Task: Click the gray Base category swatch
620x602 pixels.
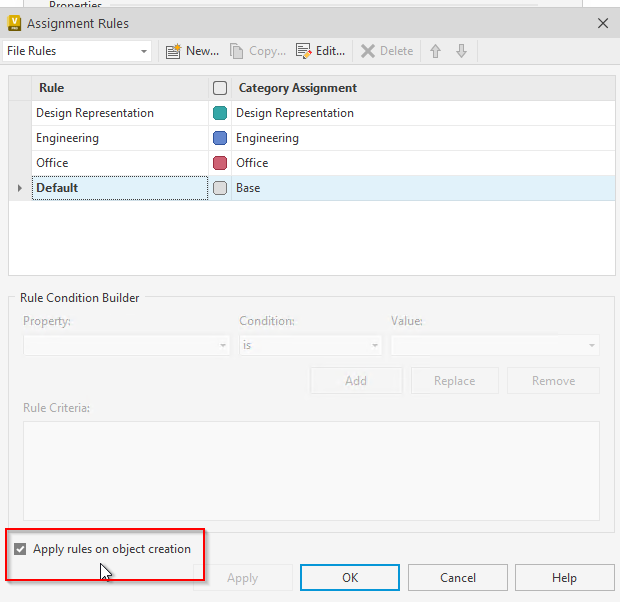Action: (220, 188)
